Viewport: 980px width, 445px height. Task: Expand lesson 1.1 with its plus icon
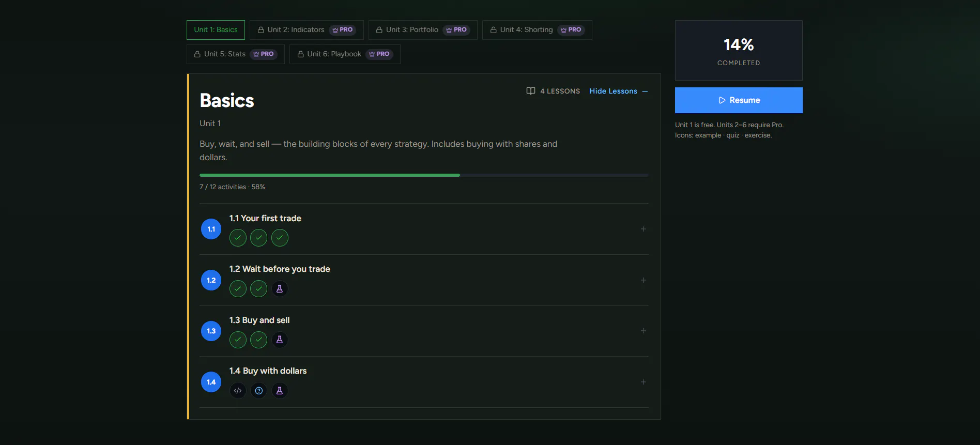644,229
